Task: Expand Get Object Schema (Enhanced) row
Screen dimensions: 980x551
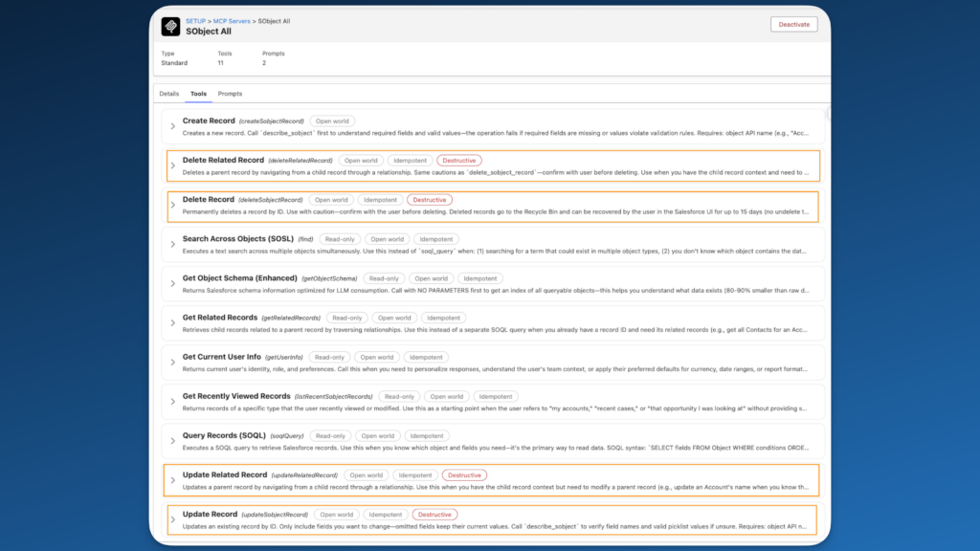Action: (173, 283)
